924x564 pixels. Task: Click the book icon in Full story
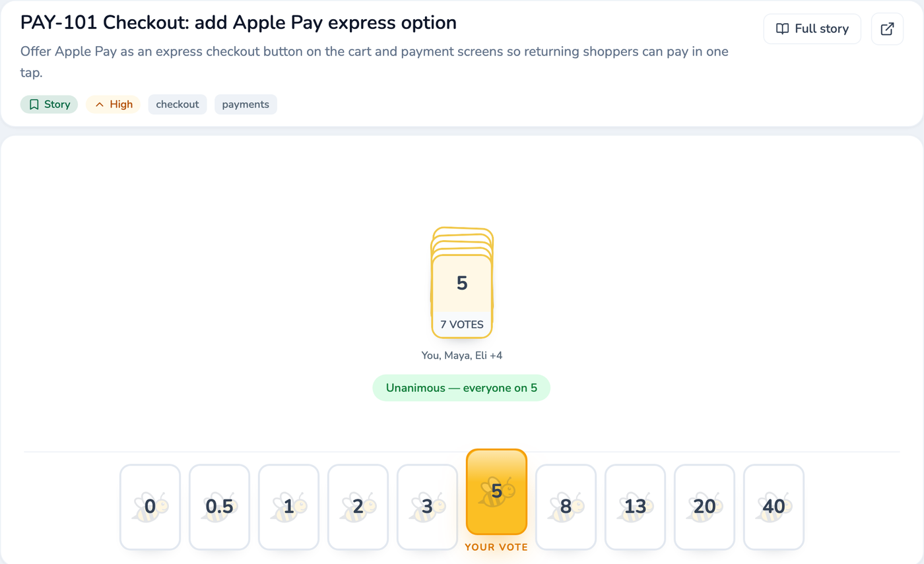point(782,29)
